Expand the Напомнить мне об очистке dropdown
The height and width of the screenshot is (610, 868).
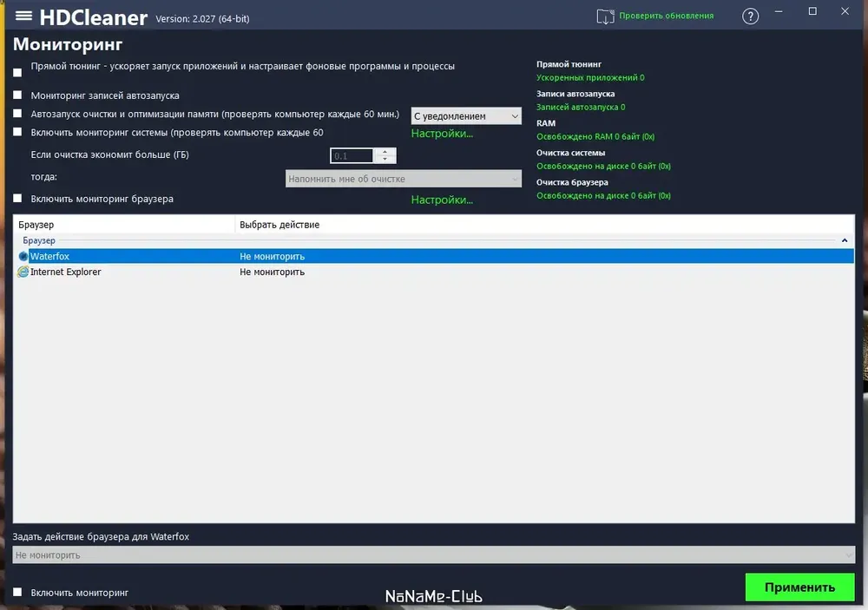404,179
